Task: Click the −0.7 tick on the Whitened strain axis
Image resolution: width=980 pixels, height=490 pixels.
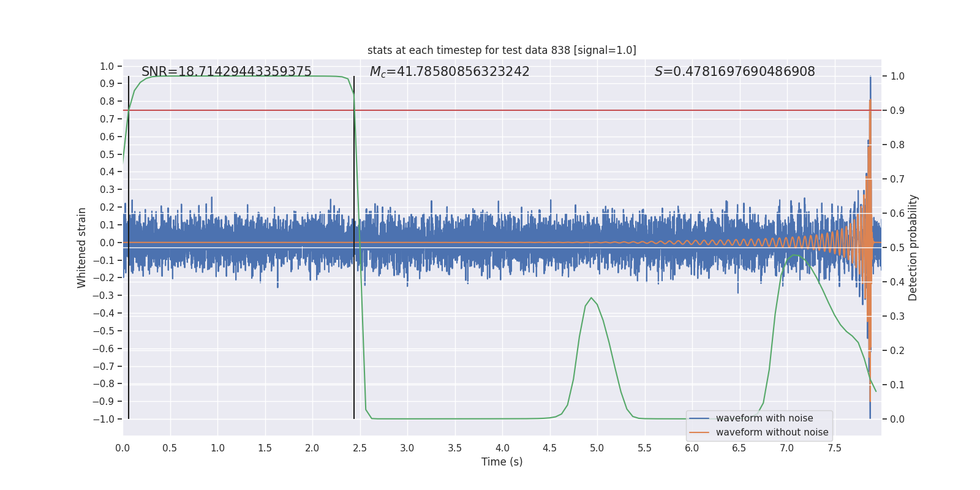Action: point(104,366)
